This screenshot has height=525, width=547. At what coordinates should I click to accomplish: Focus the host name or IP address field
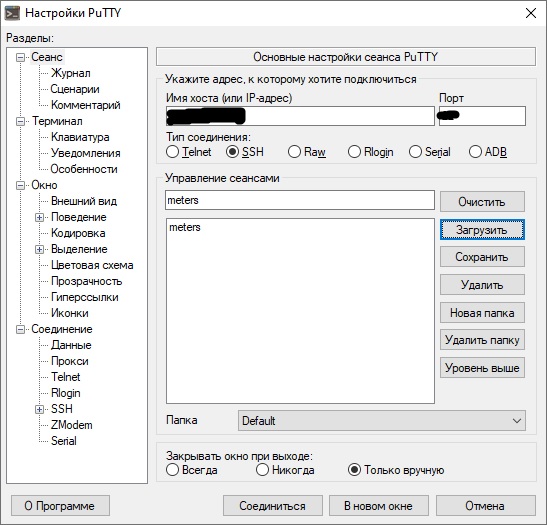(x=300, y=116)
